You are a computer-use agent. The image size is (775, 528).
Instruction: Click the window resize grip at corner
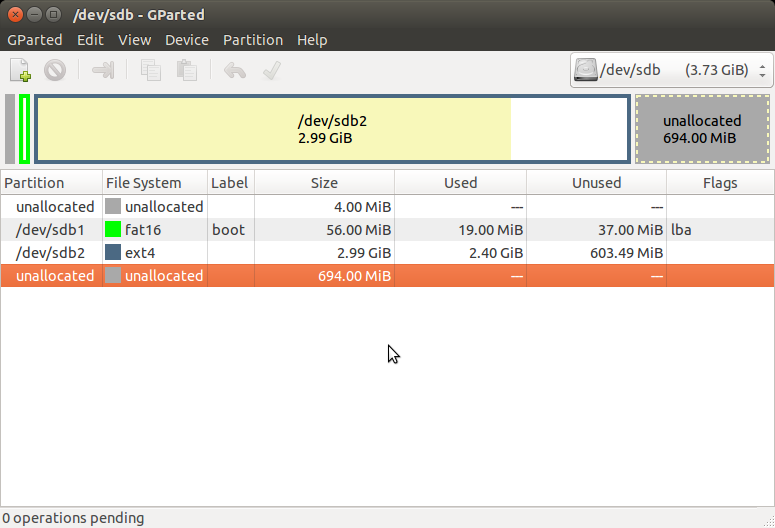pyautogui.click(x=769, y=522)
